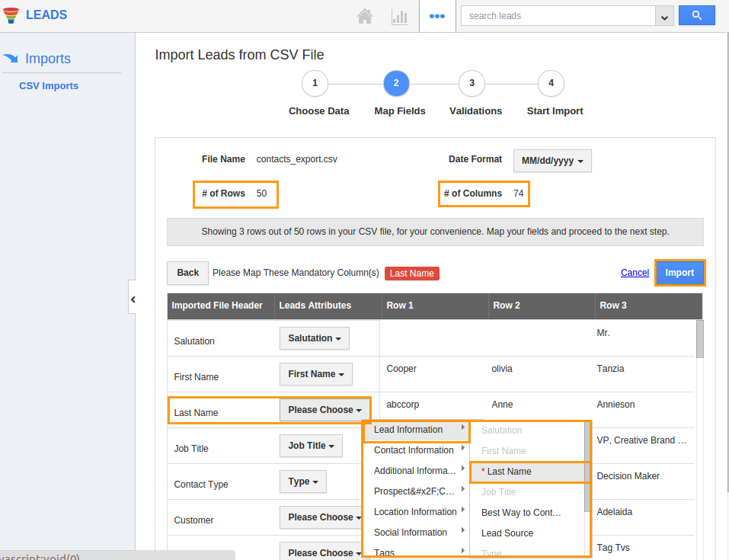Click the red Last Name mandatory tag
The height and width of the screenshot is (560, 729).
[x=412, y=274]
